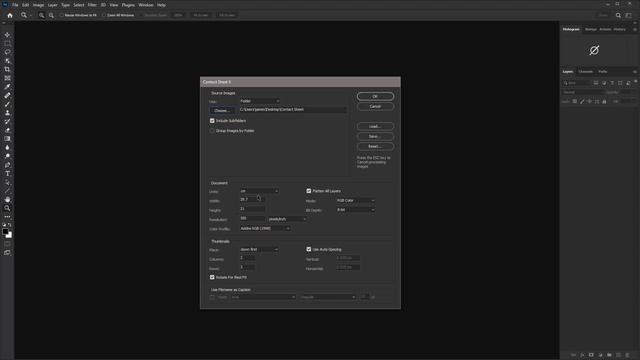Screen dimensions: 640x360
Task: Click the Load... settings button
Action: click(x=375, y=127)
